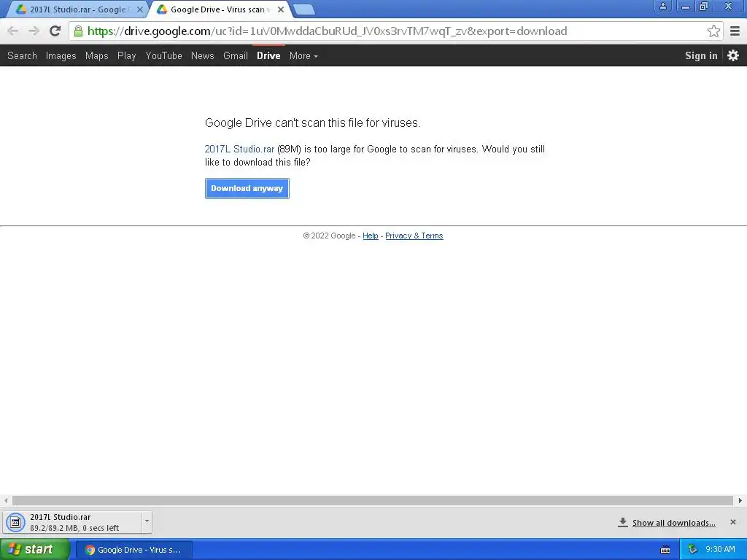Click the heading about scanning for viruses
This screenshot has width=747, height=560.
[x=312, y=122]
